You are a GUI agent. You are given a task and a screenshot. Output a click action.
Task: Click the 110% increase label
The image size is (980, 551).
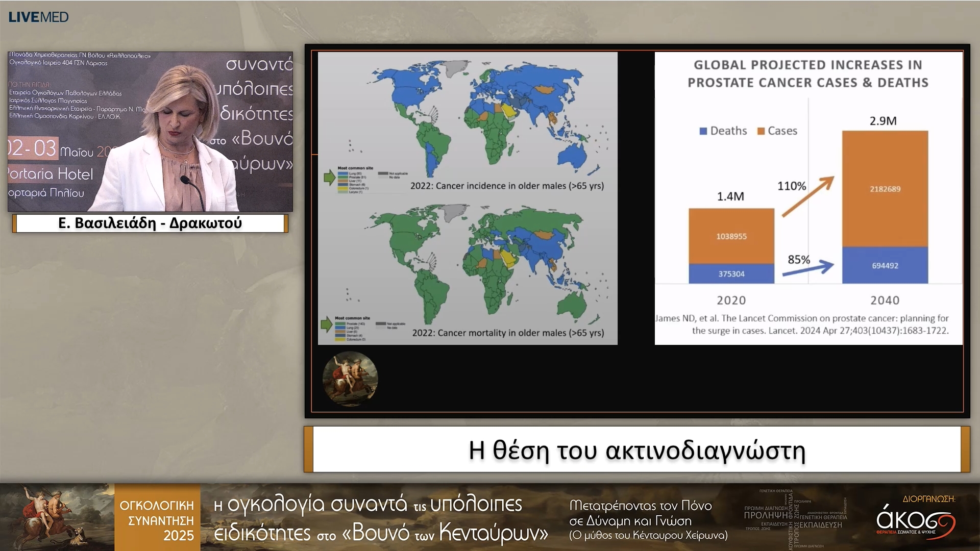792,186
